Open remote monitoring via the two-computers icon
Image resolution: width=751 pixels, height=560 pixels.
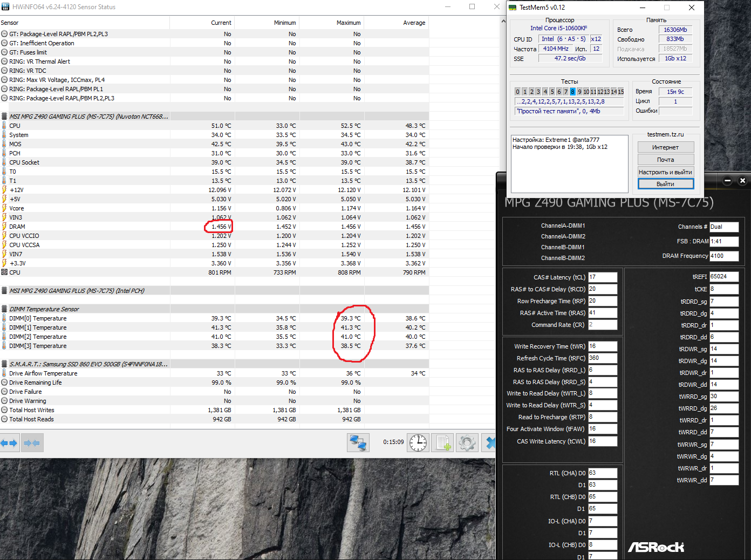click(358, 443)
